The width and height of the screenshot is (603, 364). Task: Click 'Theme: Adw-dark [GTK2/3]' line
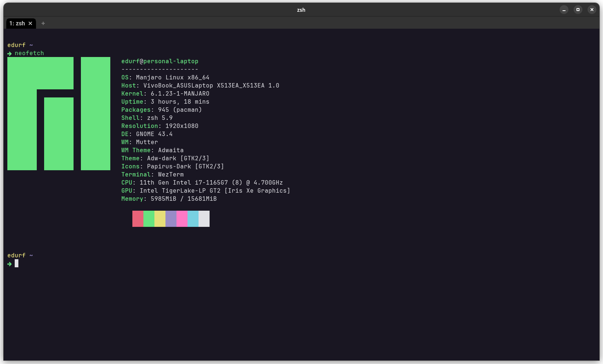165,158
